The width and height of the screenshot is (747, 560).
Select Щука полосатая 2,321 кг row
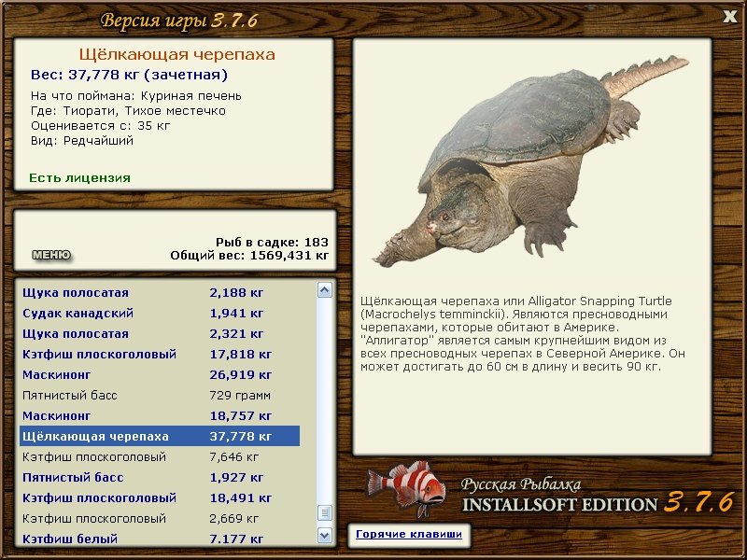coord(160,333)
